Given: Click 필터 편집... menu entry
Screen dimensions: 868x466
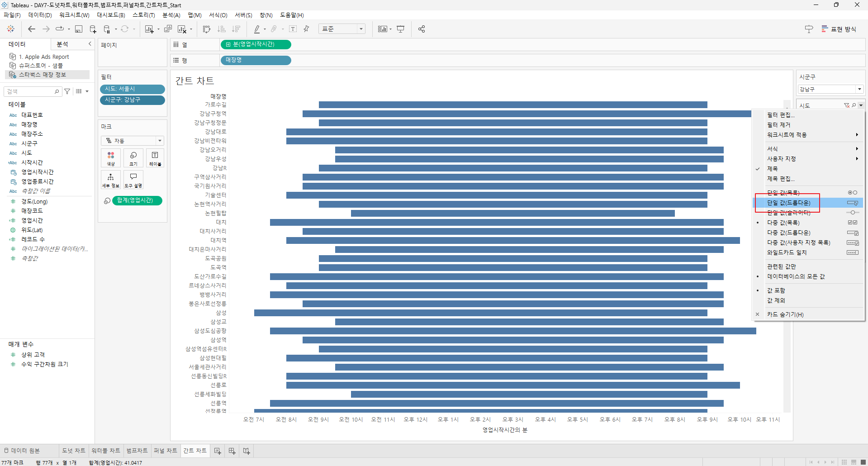Looking at the screenshot, I should point(808,115).
